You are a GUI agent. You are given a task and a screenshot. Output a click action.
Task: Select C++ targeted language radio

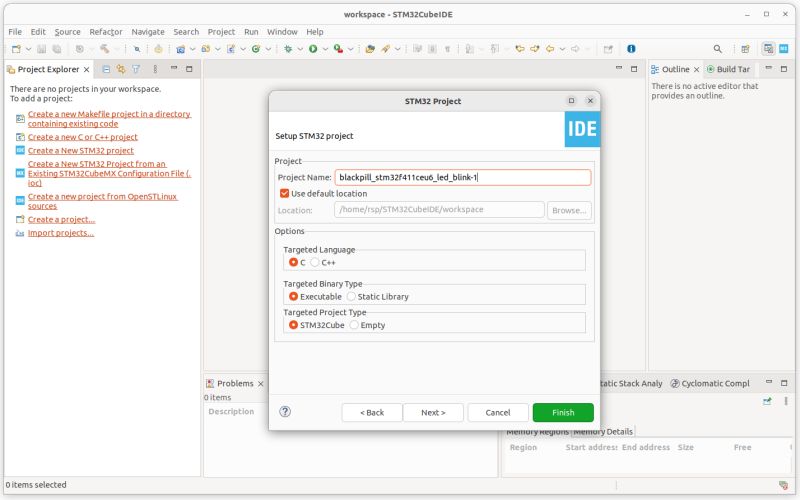pyautogui.click(x=315, y=262)
